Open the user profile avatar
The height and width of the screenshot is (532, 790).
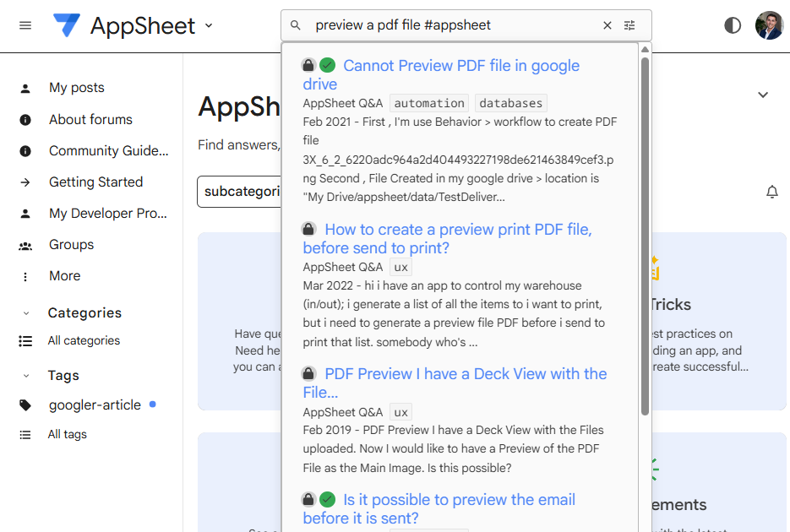tap(769, 25)
